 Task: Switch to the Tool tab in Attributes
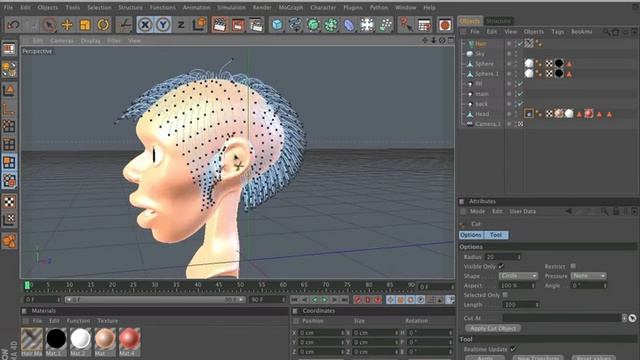(x=496, y=235)
